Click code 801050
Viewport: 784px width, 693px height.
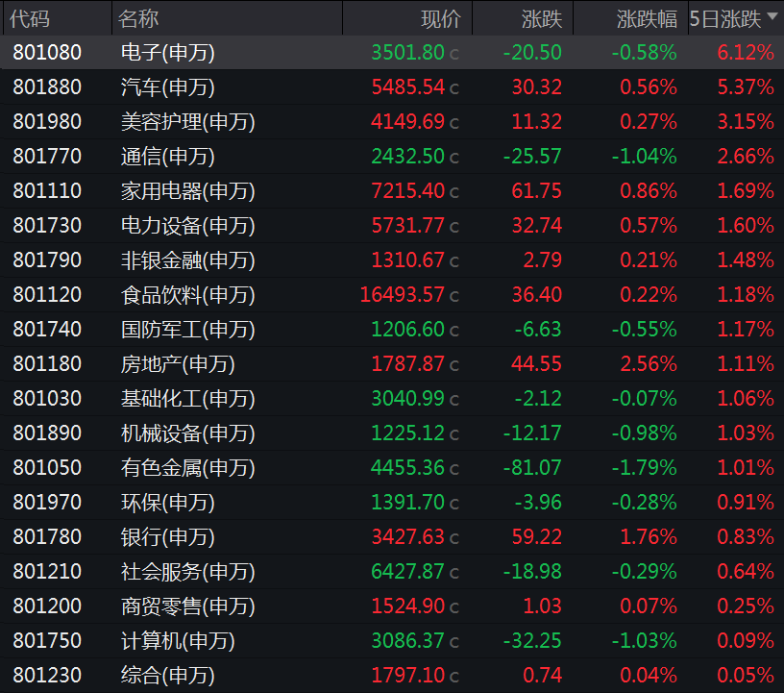(x=47, y=467)
